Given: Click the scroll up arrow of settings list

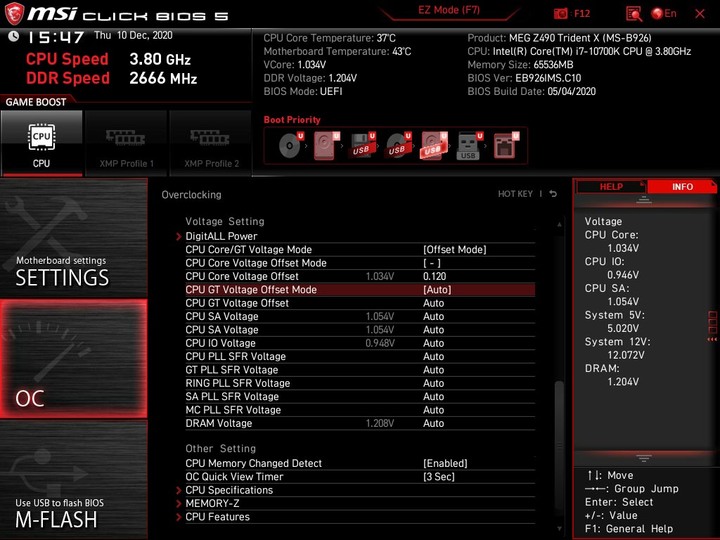Looking at the screenshot, I should pos(559,225).
